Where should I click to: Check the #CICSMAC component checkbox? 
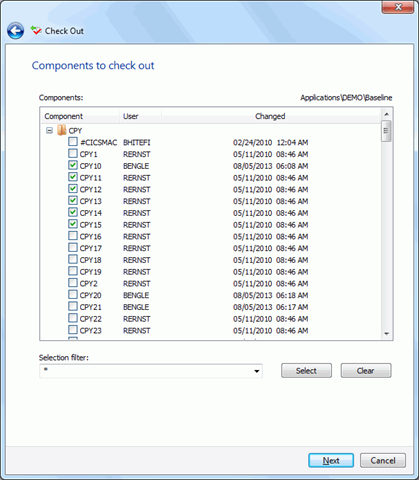point(73,142)
